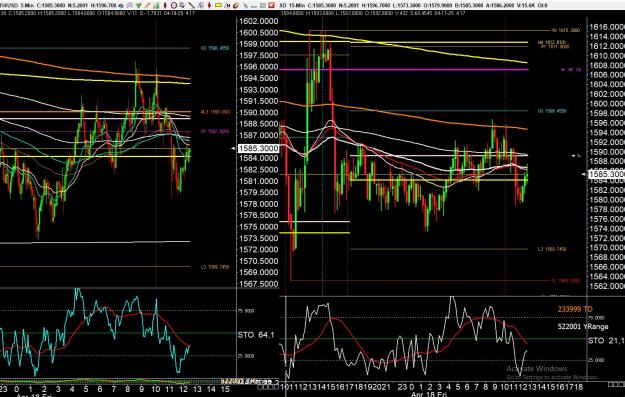Click the L3 level label on left chart
Image resolution: width=625 pixels, height=397 pixels.
pyautogui.click(x=215, y=267)
